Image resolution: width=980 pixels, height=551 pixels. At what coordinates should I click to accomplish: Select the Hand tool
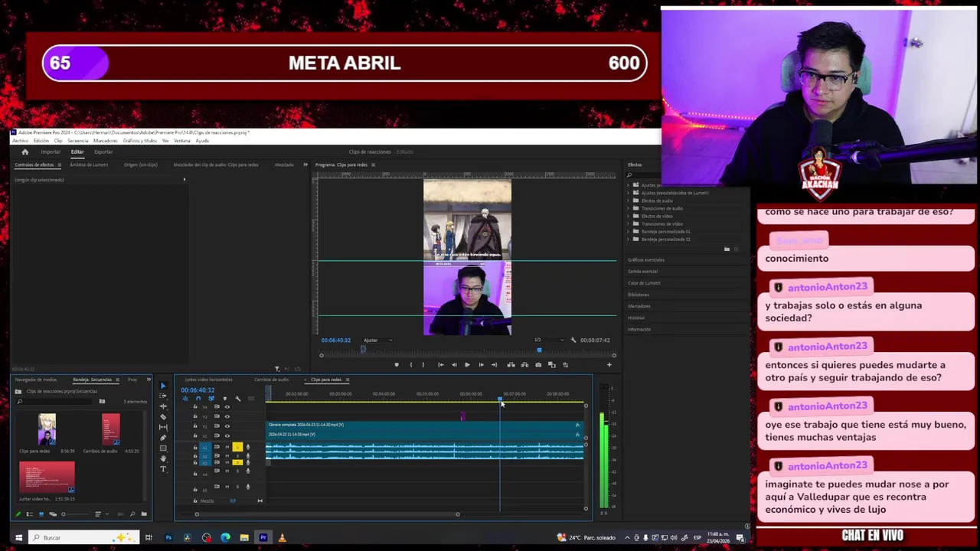163,458
